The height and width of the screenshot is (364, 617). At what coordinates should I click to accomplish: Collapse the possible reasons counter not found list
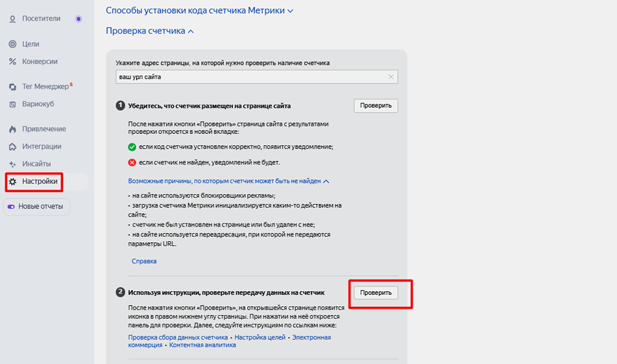click(228, 181)
